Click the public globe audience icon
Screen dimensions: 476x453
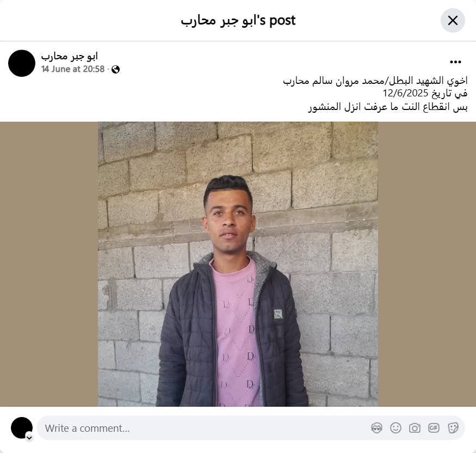115,70
